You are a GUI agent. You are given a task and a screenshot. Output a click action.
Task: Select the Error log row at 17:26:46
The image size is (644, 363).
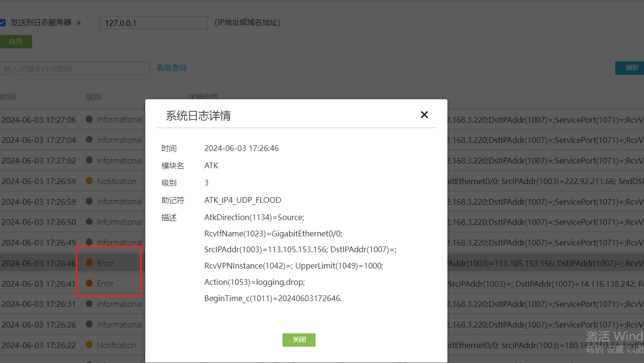click(x=322, y=263)
